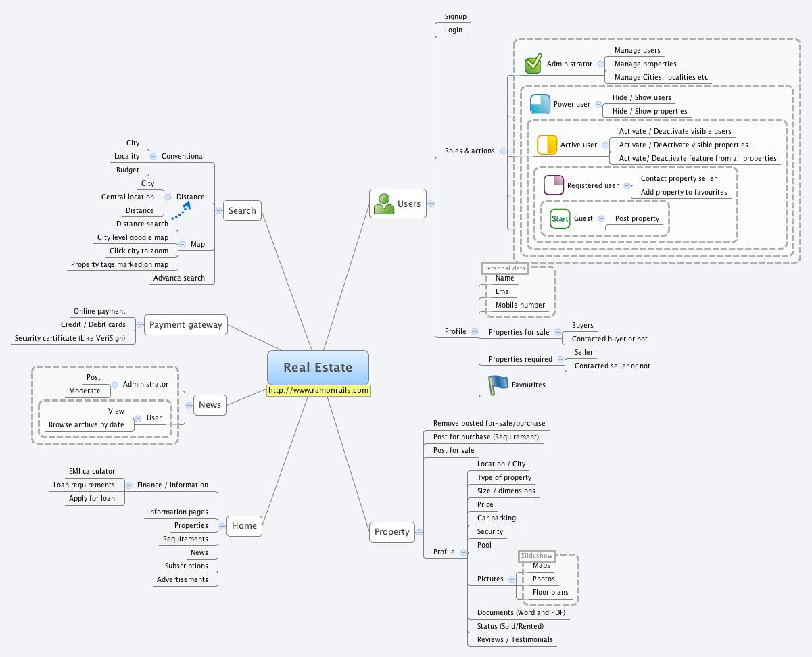
Task: Collapse the Pictures subtopic
Action: (512, 579)
